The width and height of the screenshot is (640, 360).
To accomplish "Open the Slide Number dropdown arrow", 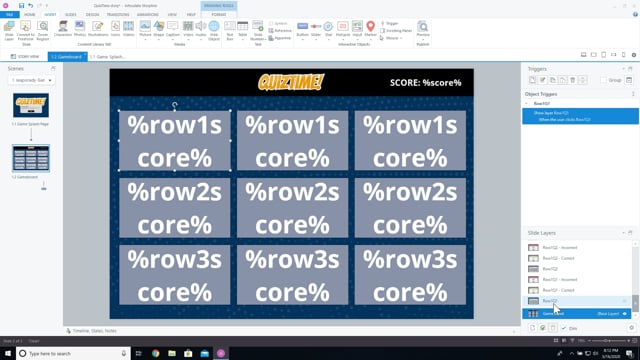I will coord(265,39).
